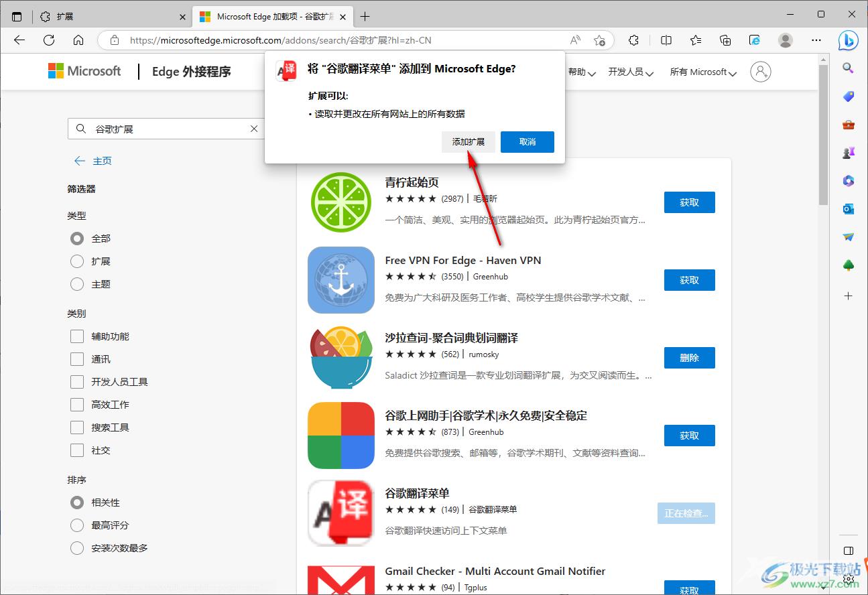
Task: Remove 沙拉查词 with the 删除 button
Action: tap(690, 358)
